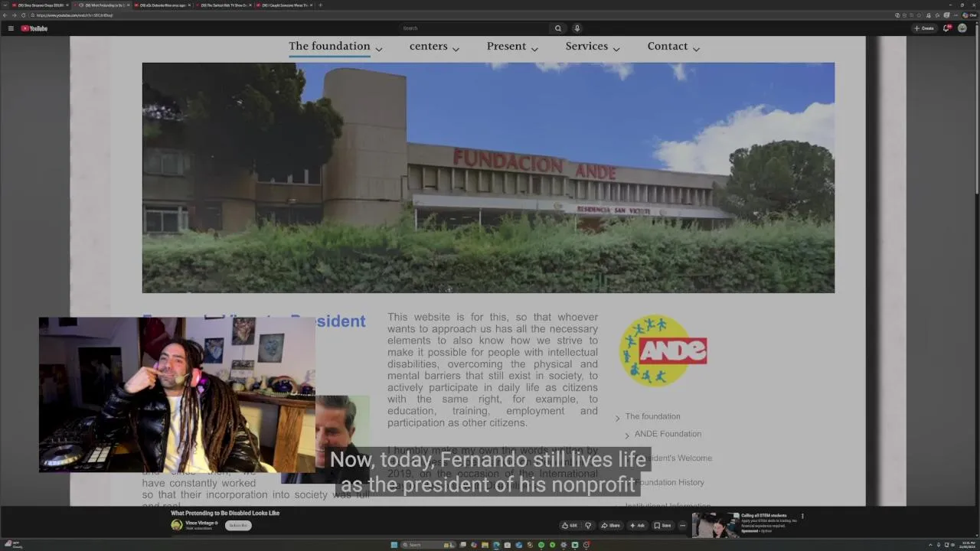This screenshot has height=551, width=980.
Task: Open the taskbar clock and date
Action: coord(966,545)
